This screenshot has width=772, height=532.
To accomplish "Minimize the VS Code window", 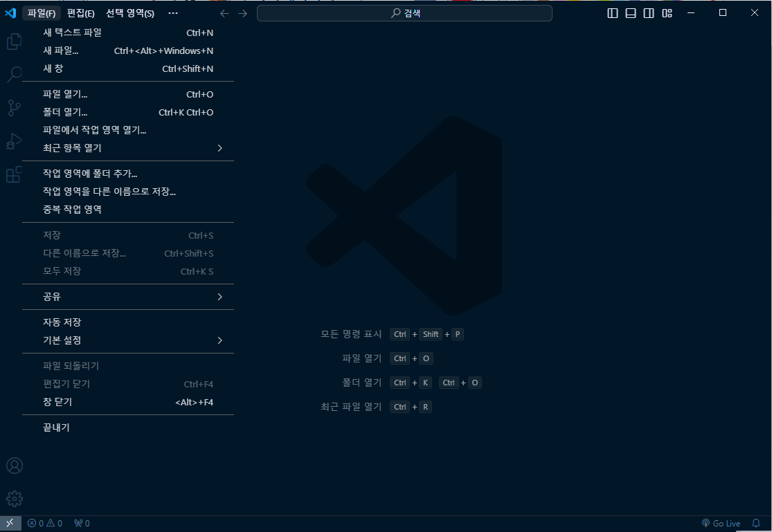I will coord(691,12).
